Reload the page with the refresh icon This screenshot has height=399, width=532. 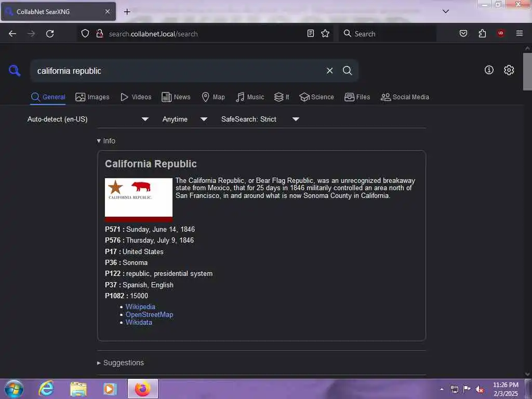(x=50, y=34)
